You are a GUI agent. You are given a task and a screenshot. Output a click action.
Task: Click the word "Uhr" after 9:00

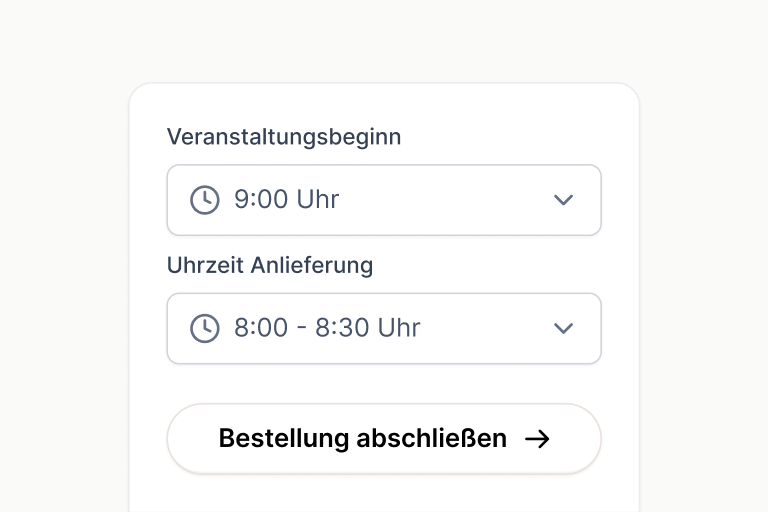[x=318, y=200]
